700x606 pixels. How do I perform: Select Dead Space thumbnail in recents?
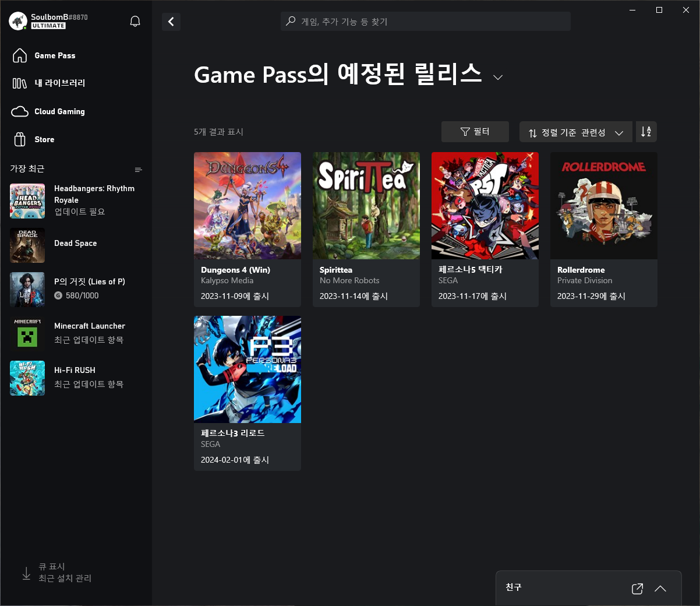(27, 245)
